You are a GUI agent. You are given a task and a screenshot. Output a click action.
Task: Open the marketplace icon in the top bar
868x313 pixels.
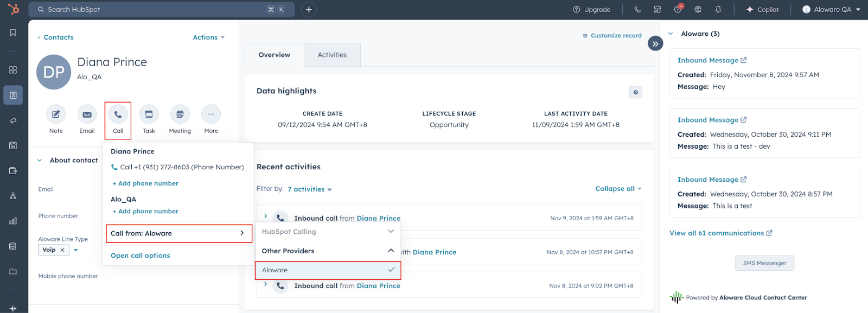[x=657, y=9]
